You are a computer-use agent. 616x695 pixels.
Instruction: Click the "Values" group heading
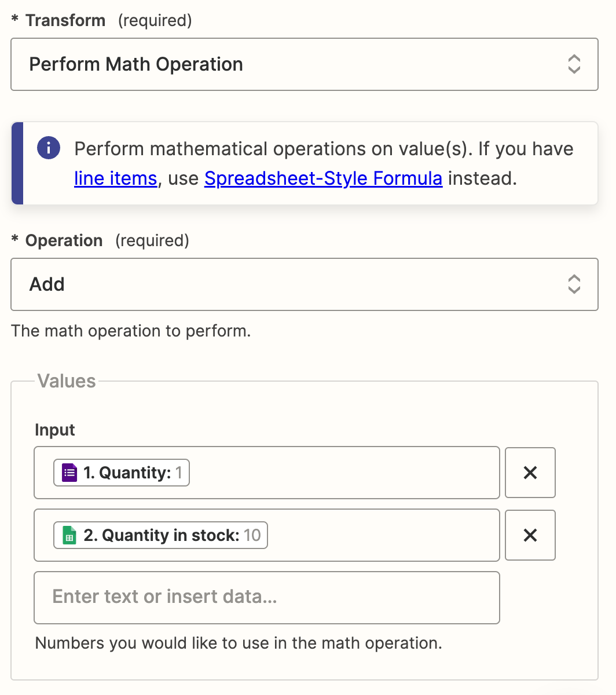point(67,381)
